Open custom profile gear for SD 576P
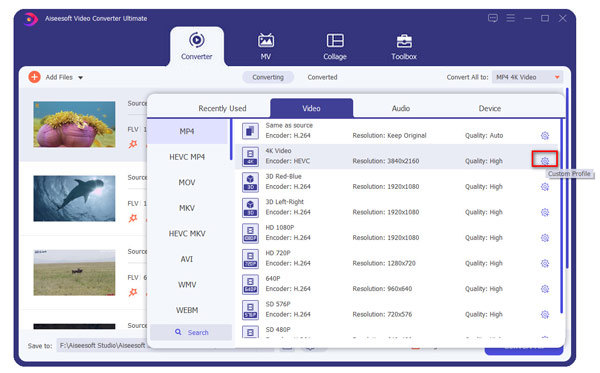600x373 pixels. click(545, 314)
